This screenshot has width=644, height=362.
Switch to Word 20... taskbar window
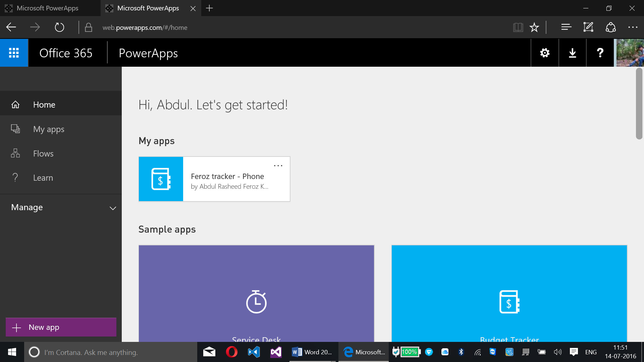click(313, 352)
